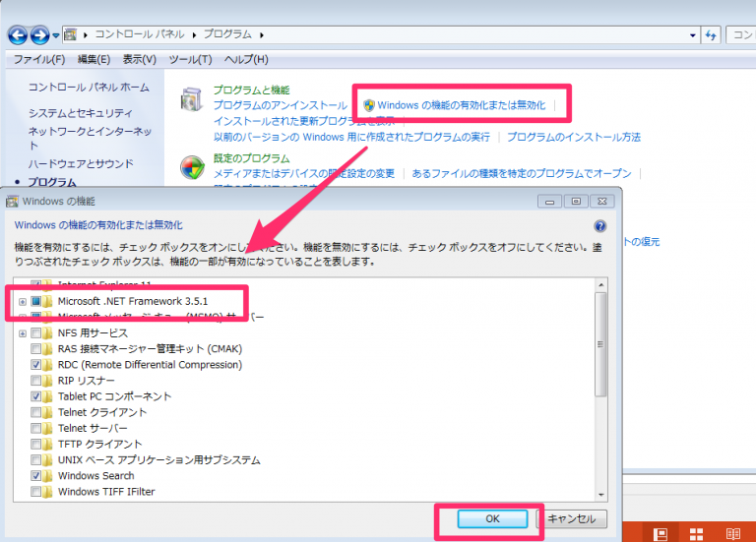Enable the RIP リスナー checkbox
Image resolution: width=756 pixels, height=542 pixels.
tap(36, 381)
